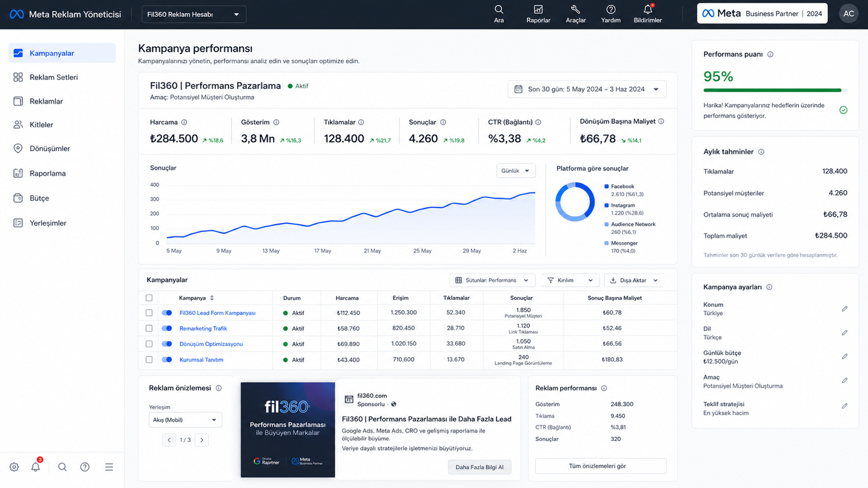The height and width of the screenshot is (488, 868).
Task: Show info for CTR (Bağlantı) metric
Action: coord(538,123)
